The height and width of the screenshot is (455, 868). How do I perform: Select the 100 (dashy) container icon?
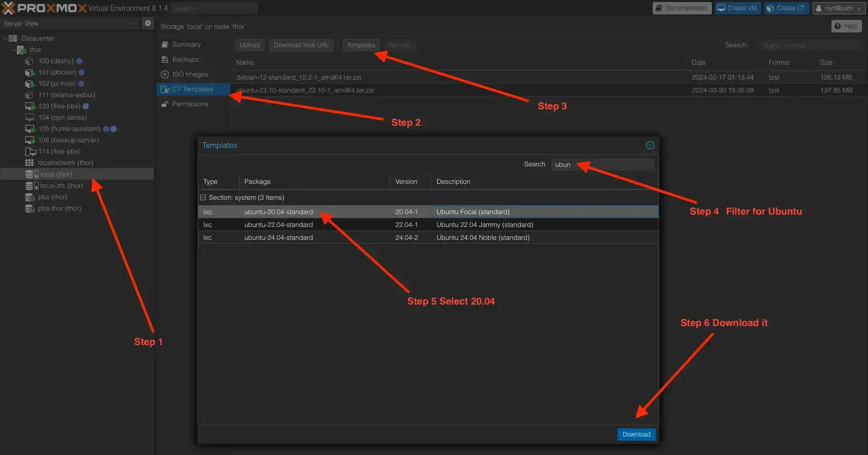tap(29, 61)
